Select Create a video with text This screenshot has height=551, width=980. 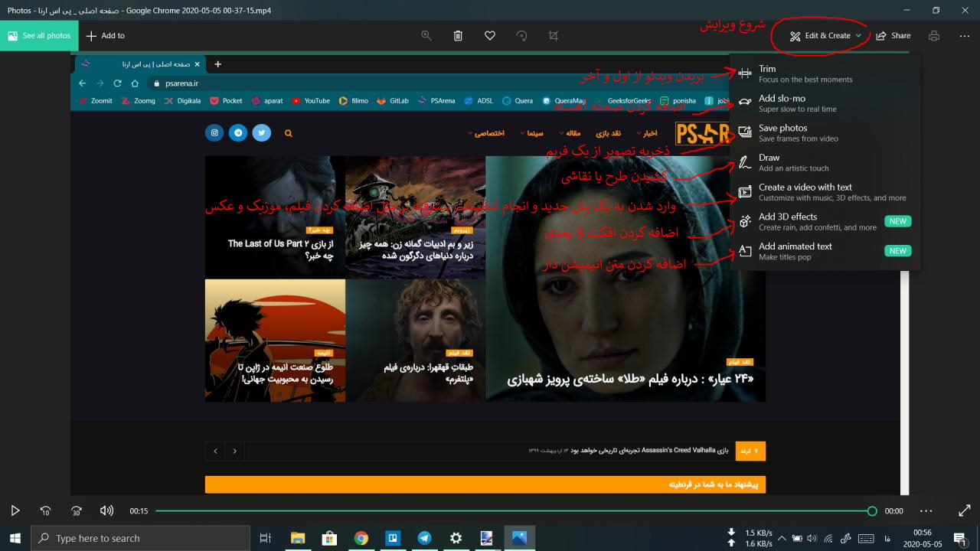825,192
